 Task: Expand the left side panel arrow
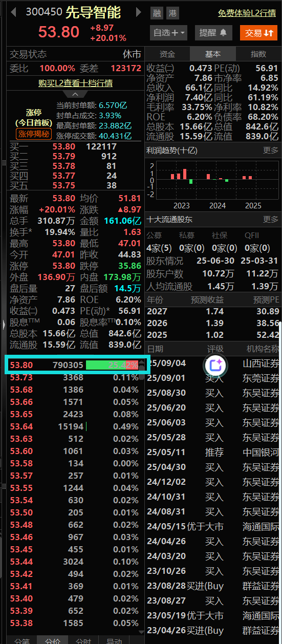(x=4, y=324)
